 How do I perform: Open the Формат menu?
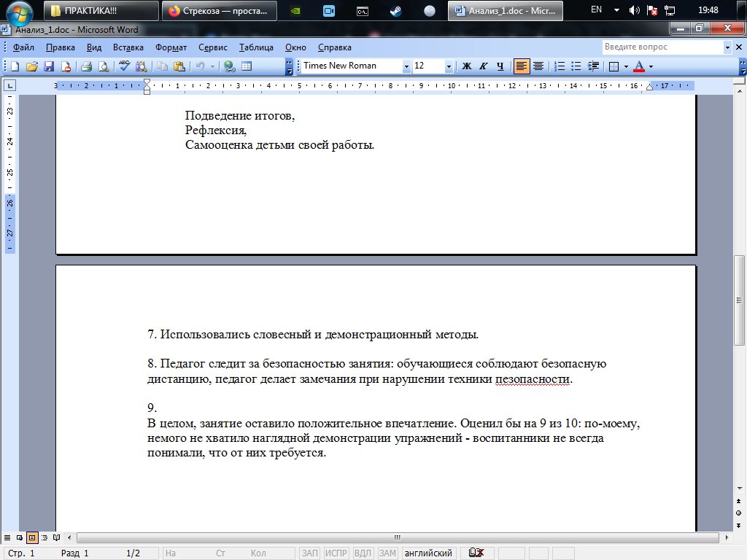pyautogui.click(x=171, y=47)
